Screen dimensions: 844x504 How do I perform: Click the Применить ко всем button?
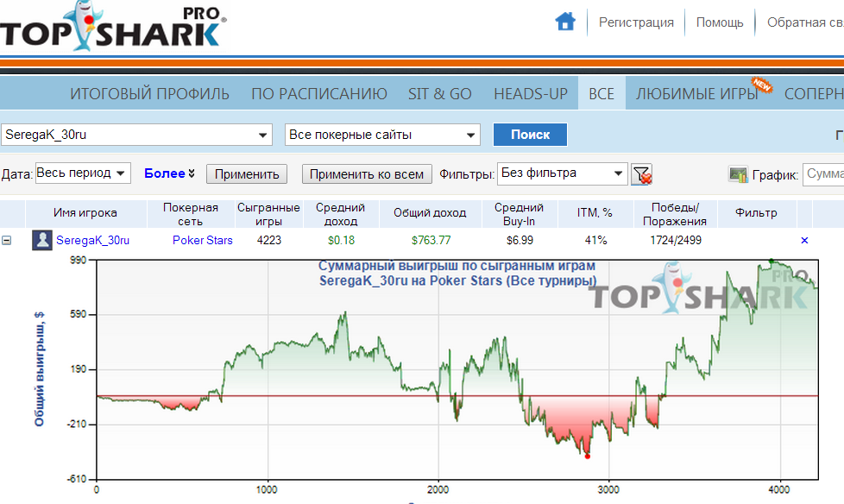367,174
